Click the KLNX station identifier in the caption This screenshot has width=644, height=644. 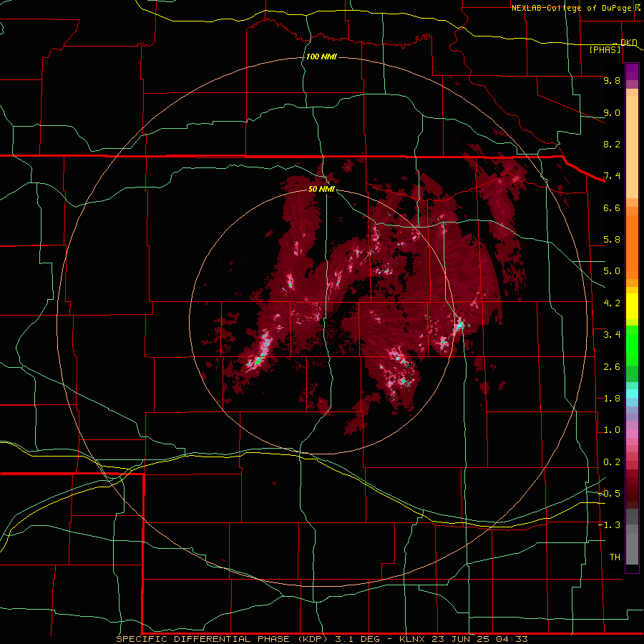[x=412, y=639]
